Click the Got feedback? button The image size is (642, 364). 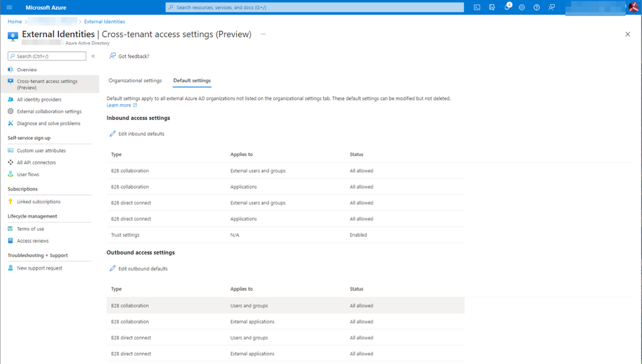[129, 56]
